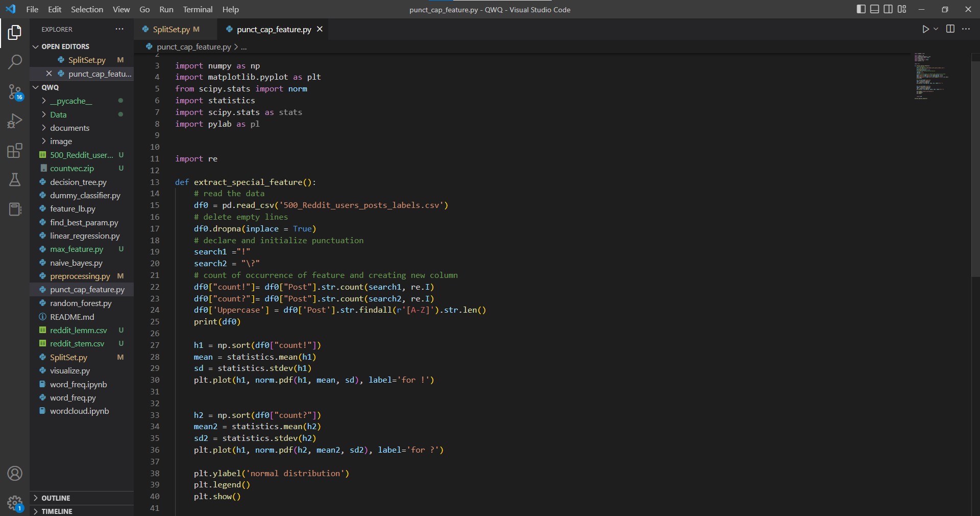The width and height of the screenshot is (980, 516).
Task: Open the Manage gear icon
Action: point(15,503)
